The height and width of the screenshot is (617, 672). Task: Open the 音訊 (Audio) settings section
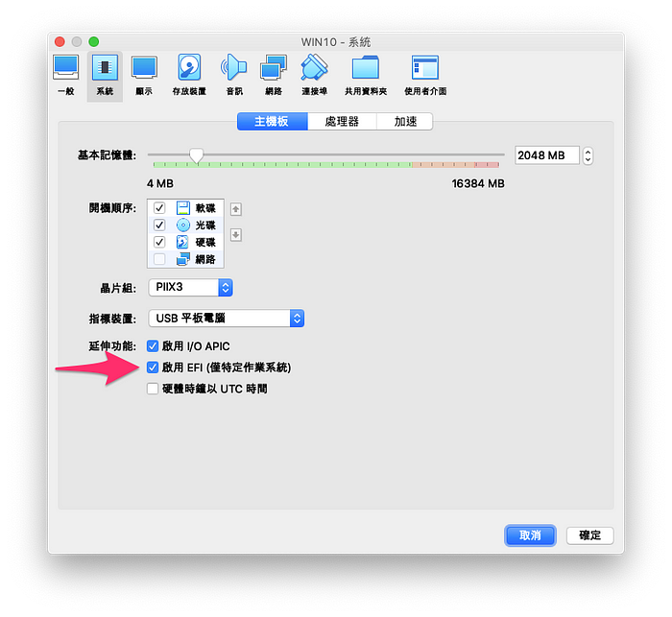click(234, 75)
